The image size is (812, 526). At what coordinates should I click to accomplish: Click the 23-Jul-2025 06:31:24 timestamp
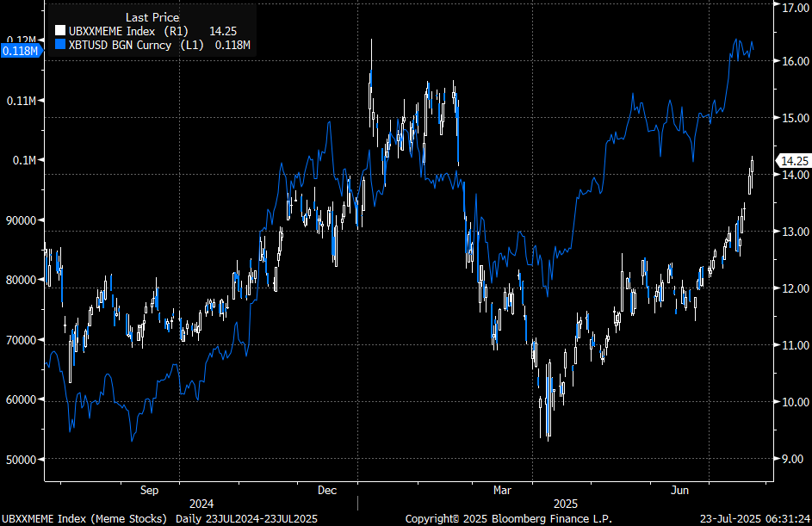coord(755,519)
